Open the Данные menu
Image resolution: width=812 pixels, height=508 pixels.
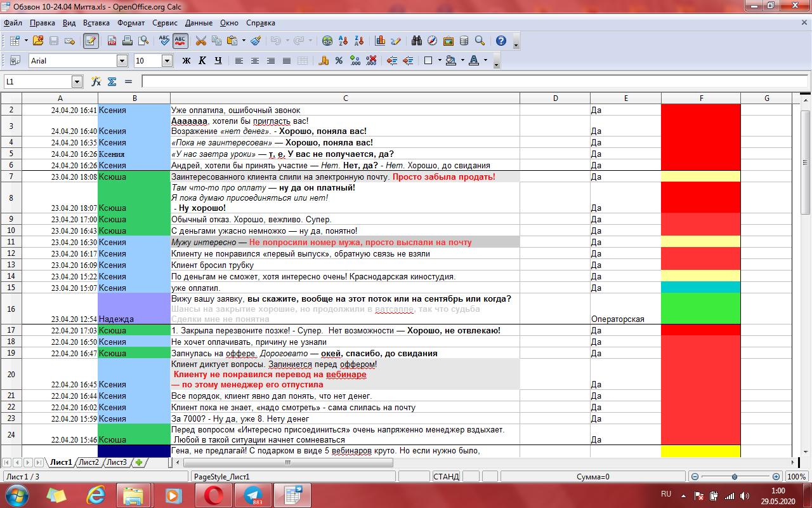point(199,23)
